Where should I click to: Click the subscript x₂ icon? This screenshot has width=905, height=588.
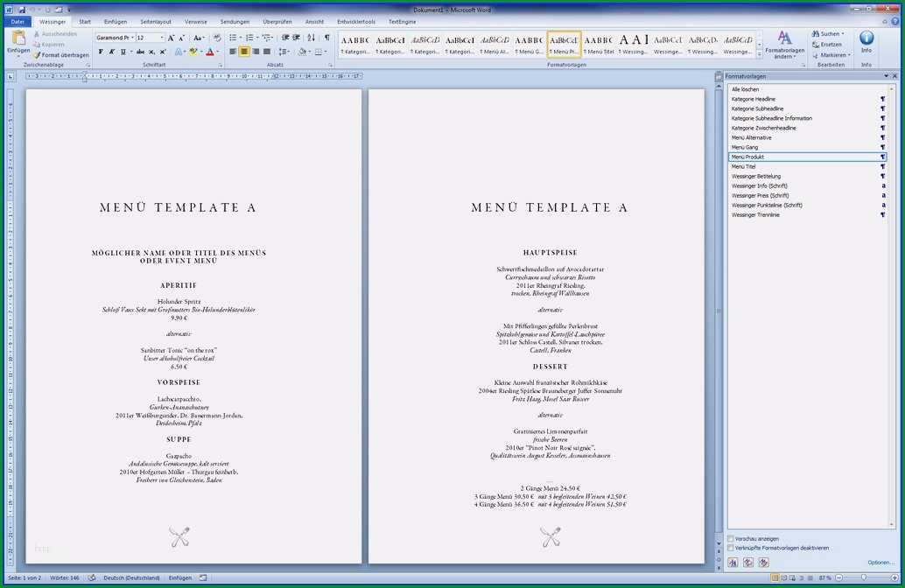coord(151,52)
